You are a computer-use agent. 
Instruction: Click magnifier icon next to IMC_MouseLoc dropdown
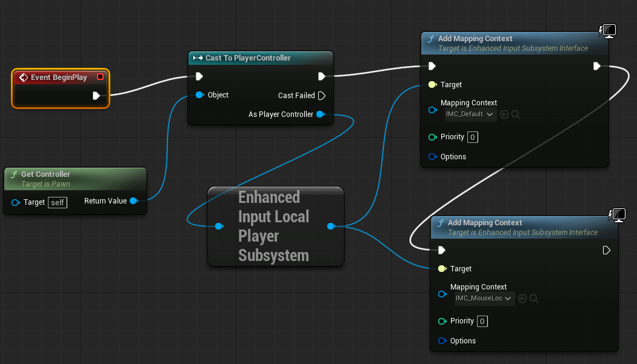[534, 299]
